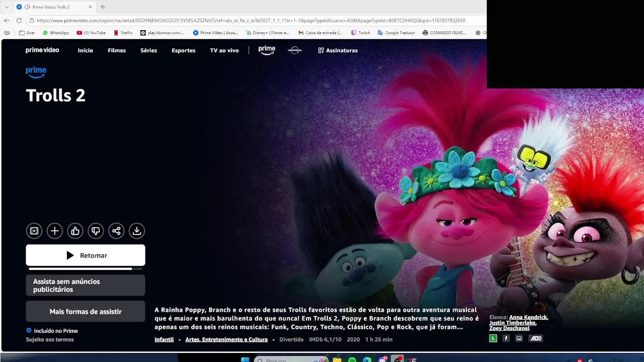644x362 pixels.
Task: Click the browser address bar URL
Action: pyautogui.click(x=251, y=21)
